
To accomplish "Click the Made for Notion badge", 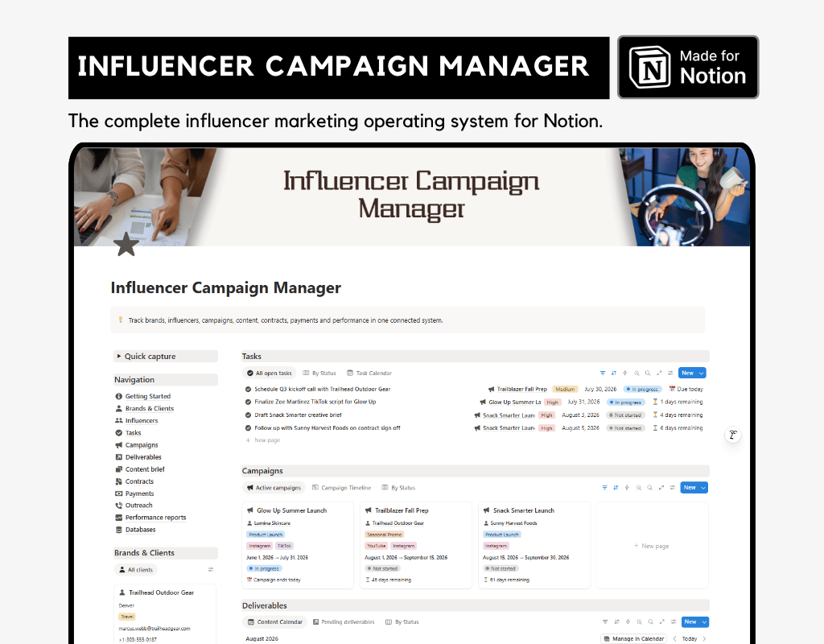I will [688, 68].
